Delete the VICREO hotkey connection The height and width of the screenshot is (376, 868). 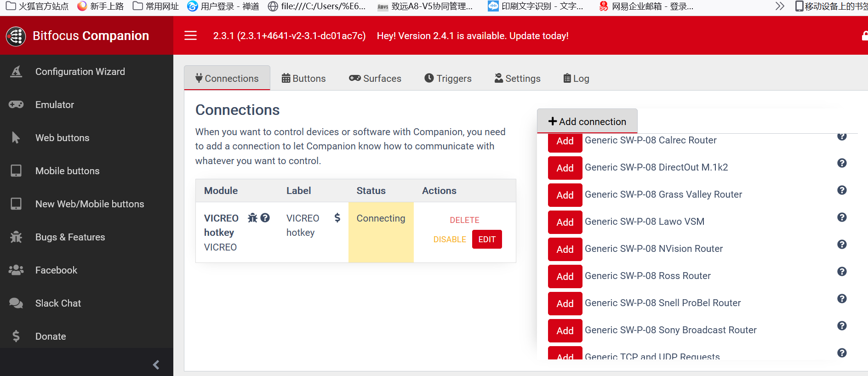coord(464,220)
